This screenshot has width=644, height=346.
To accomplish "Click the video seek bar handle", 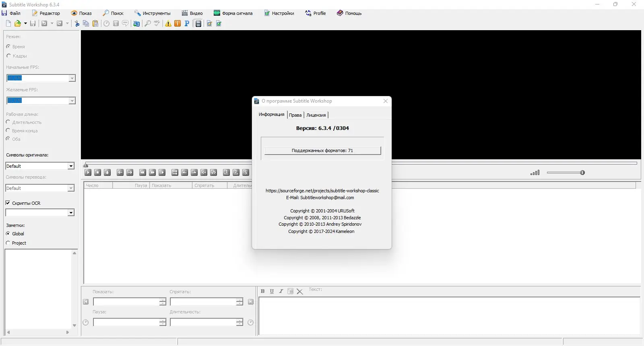I will coord(86,165).
